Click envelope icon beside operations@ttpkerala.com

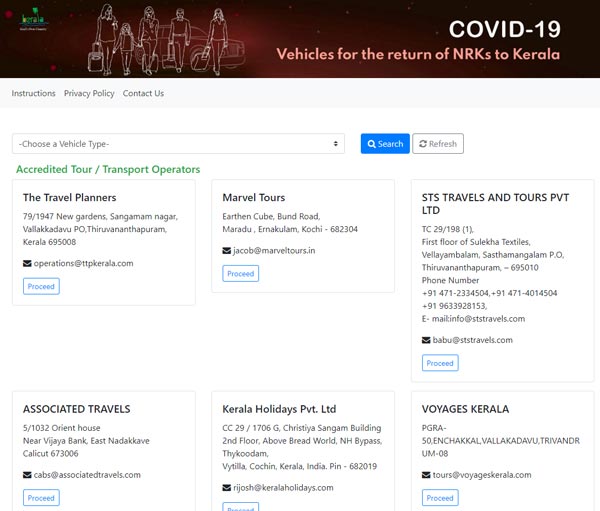click(x=27, y=263)
